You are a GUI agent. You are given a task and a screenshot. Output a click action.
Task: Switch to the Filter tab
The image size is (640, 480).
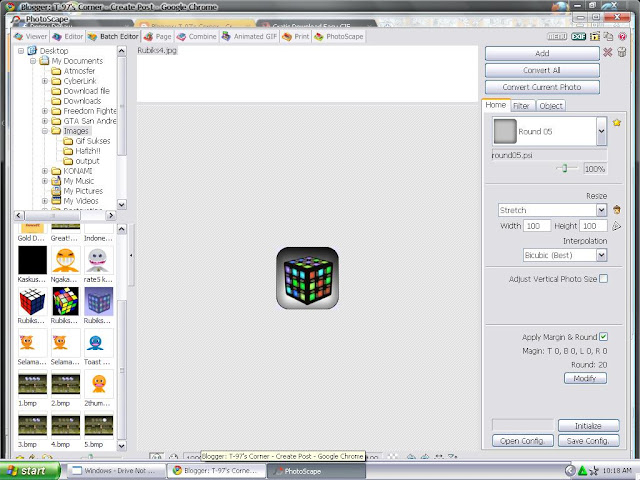(521, 106)
